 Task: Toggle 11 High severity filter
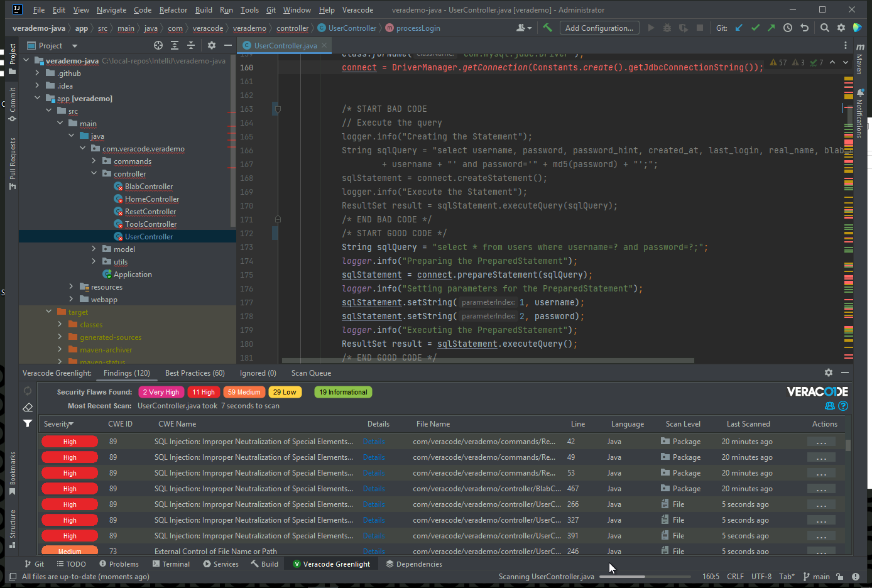click(x=204, y=392)
